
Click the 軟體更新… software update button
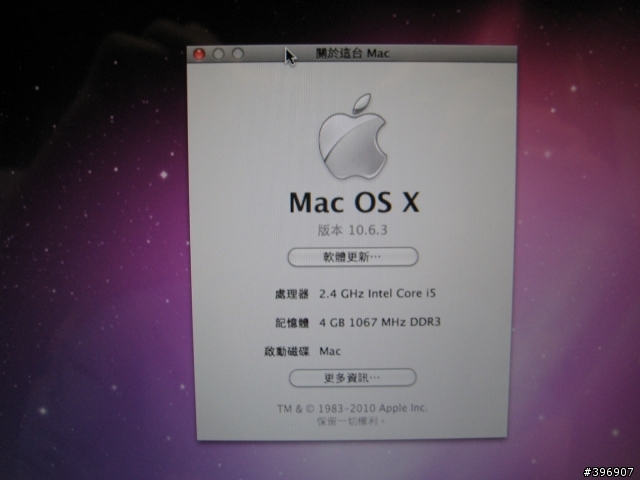pyautogui.click(x=353, y=257)
